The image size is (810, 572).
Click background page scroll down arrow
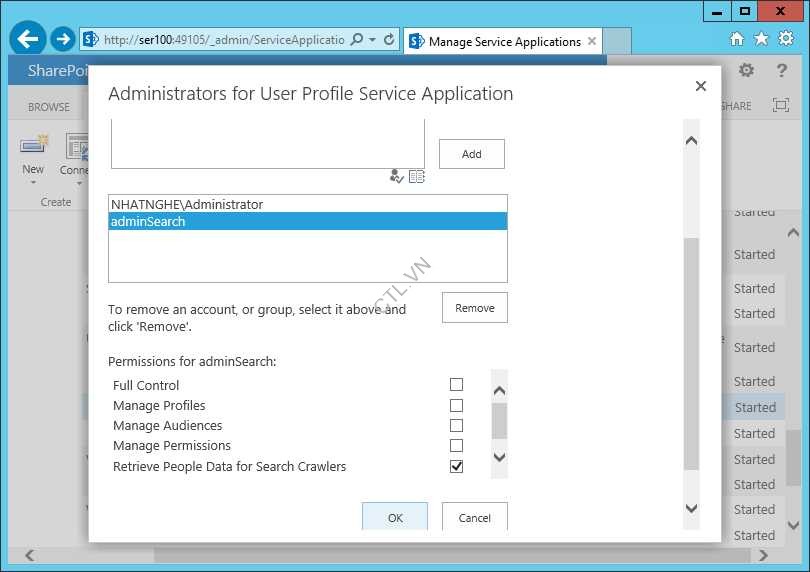pos(793,525)
